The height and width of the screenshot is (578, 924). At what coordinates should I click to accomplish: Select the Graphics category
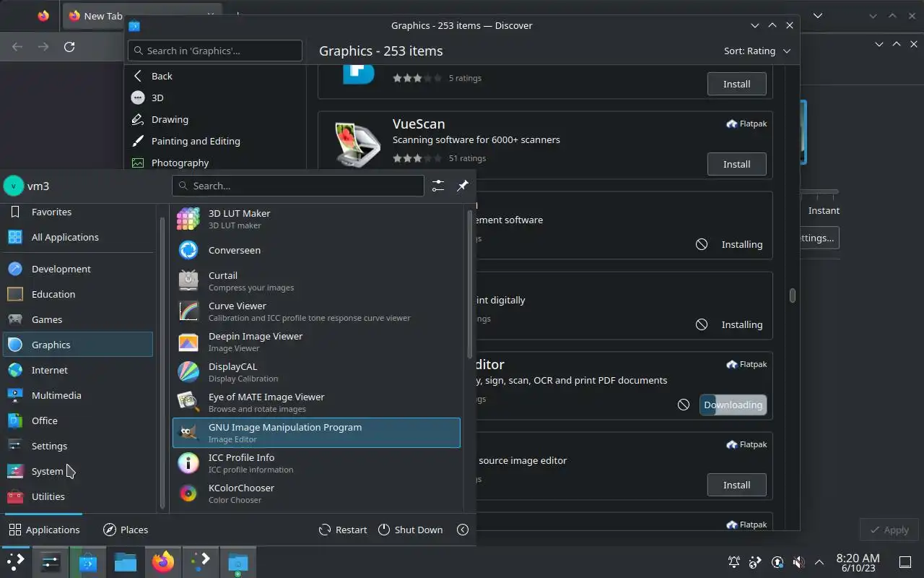click(78, 345)
